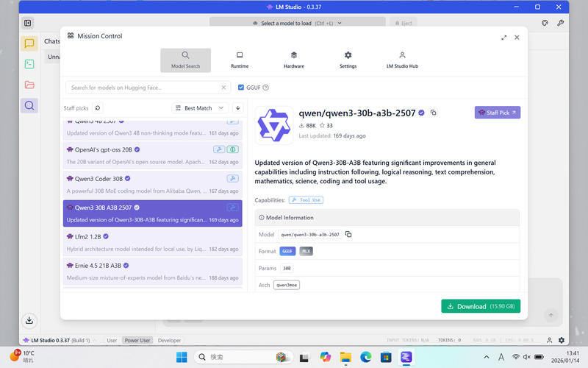The height and width of the screenshot is (368, 588).
Task: Show hidden system tray icons
Action: pos(487,357)
